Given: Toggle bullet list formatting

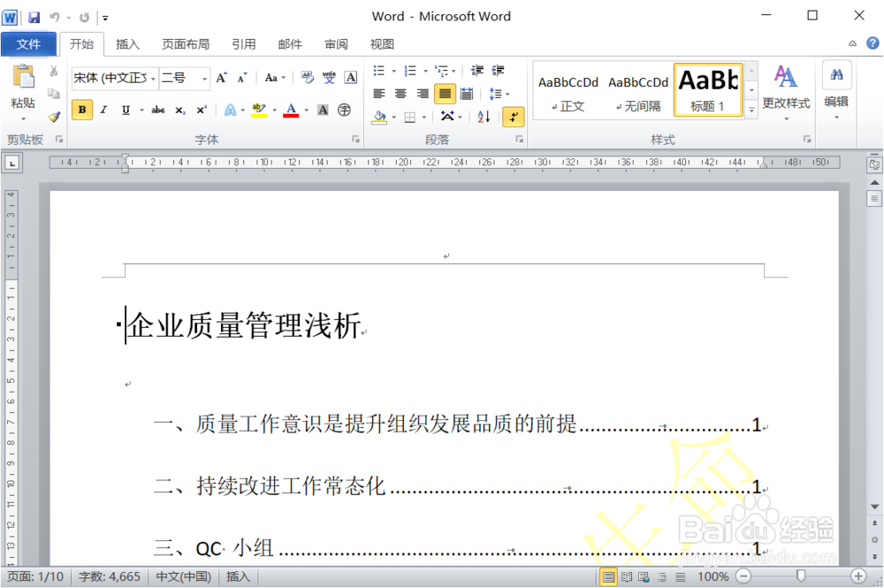Looking at the screenshot, I should pyautogui.click(x=378, y=72).
